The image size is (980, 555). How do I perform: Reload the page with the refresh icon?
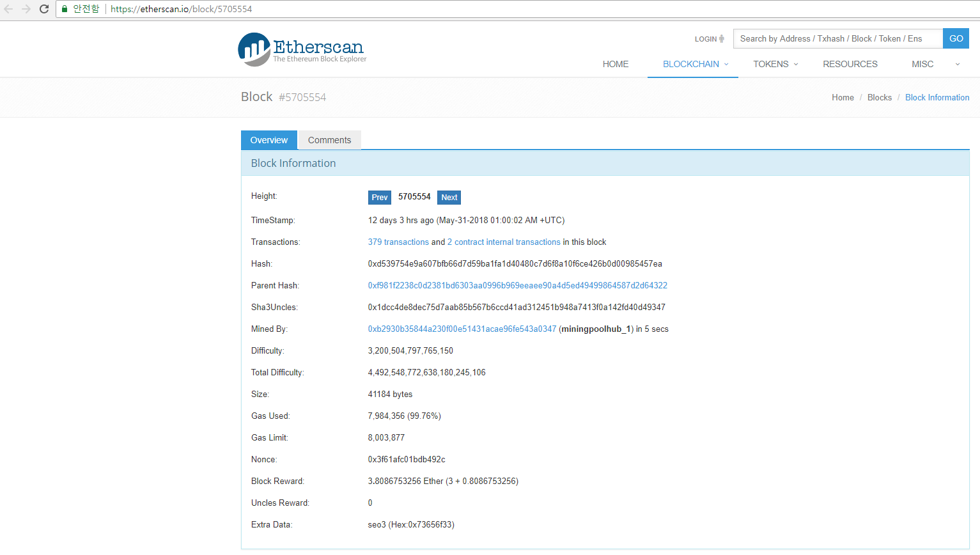(x=44, y=9)
